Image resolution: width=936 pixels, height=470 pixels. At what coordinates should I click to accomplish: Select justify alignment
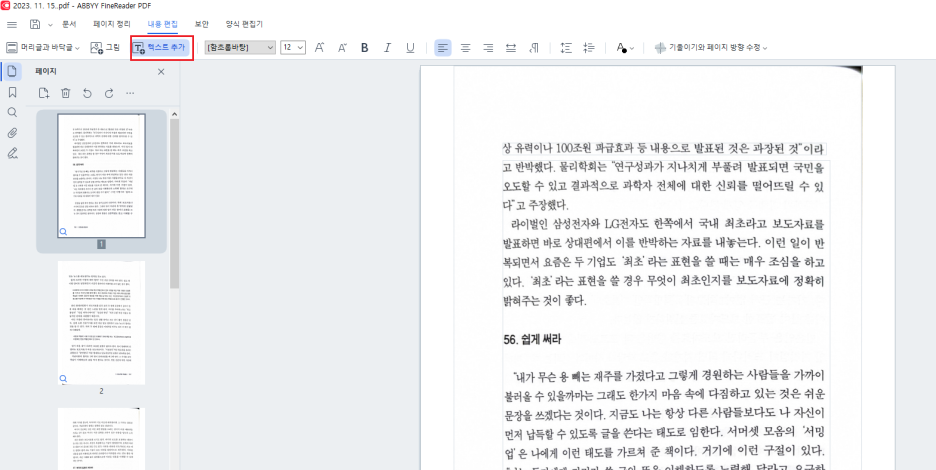click(511, 48)
